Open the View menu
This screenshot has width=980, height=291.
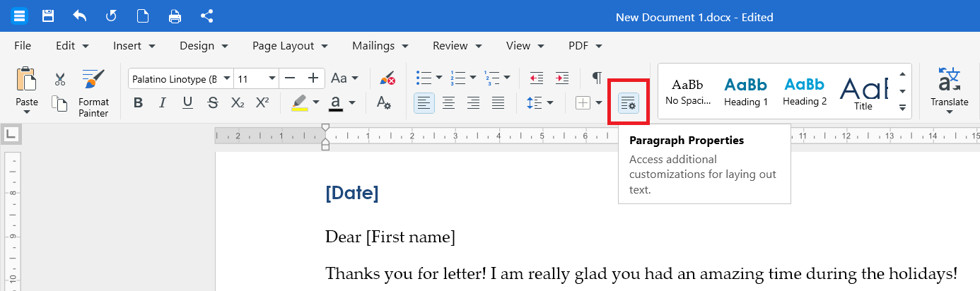[x=525, y=45]
